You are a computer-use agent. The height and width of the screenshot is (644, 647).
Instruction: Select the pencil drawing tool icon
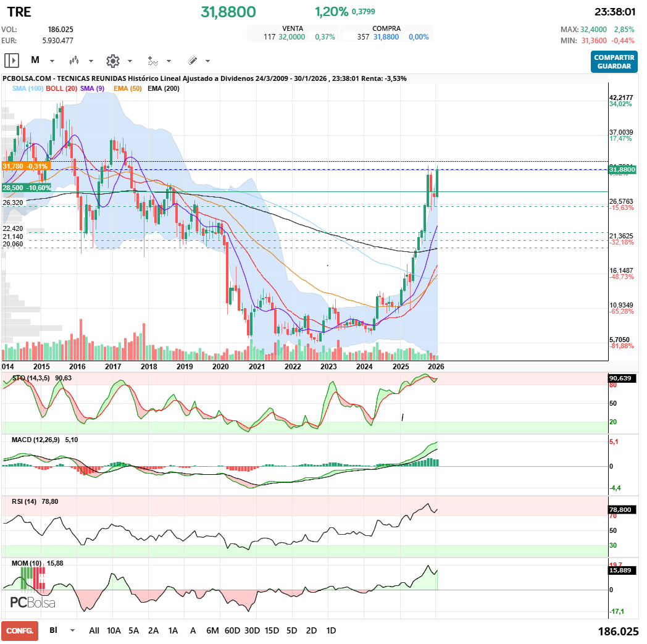point(192,61)
